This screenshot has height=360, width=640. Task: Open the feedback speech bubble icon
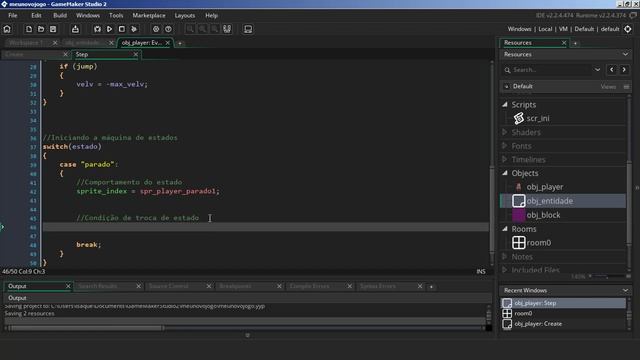tap(633, 16)
